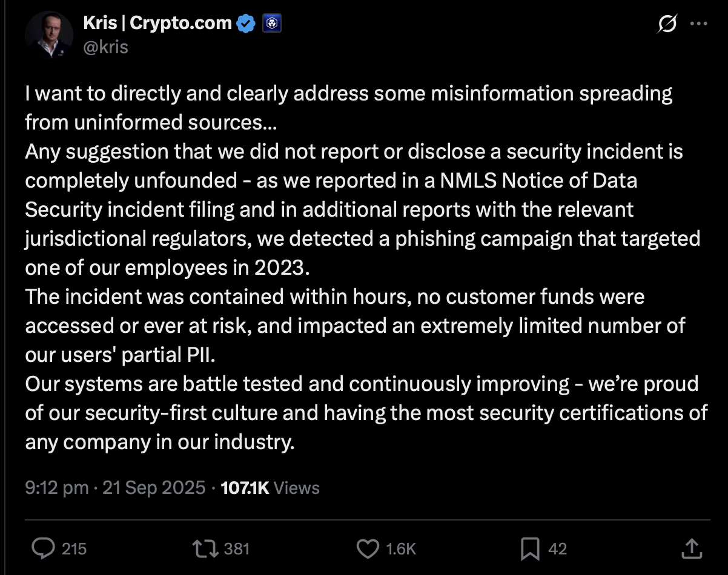Open the @kris handle link
The width and height of the screenshot is (728, 575).
105,47
